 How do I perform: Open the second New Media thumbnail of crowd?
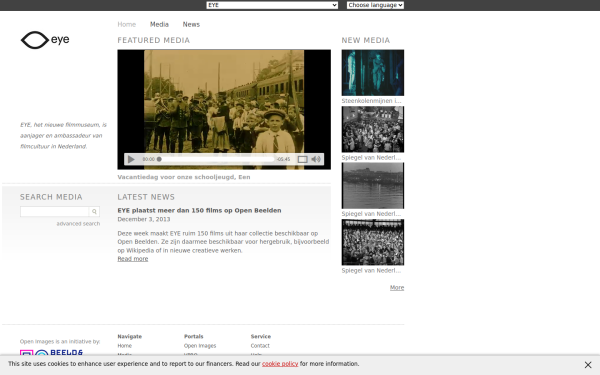pos(373,129)
